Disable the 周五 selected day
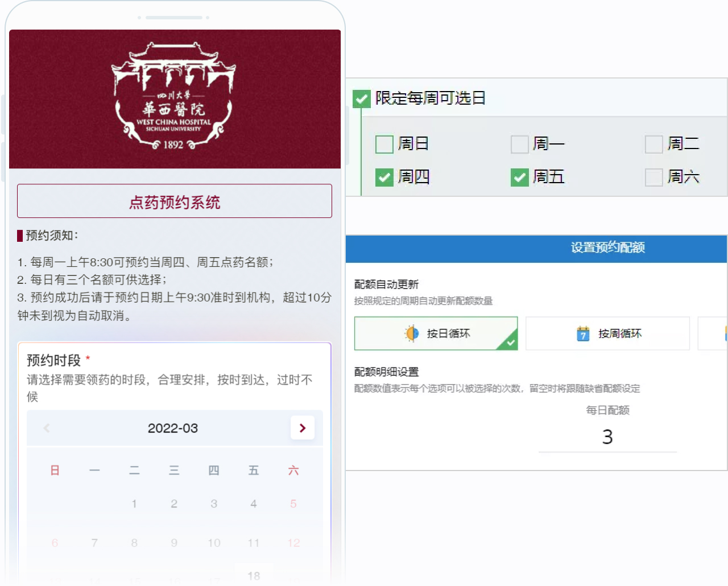This screenshot has width=728, height=586. pos(519,177)
